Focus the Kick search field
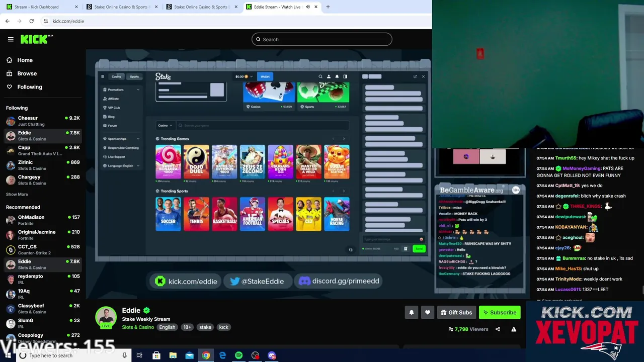 (322, 39)
